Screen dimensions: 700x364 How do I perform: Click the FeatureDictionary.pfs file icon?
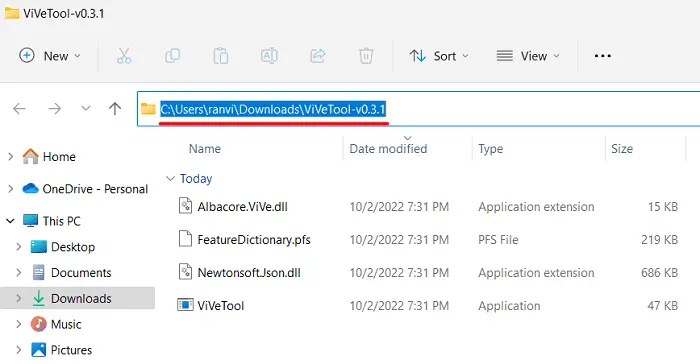[185, 239]
